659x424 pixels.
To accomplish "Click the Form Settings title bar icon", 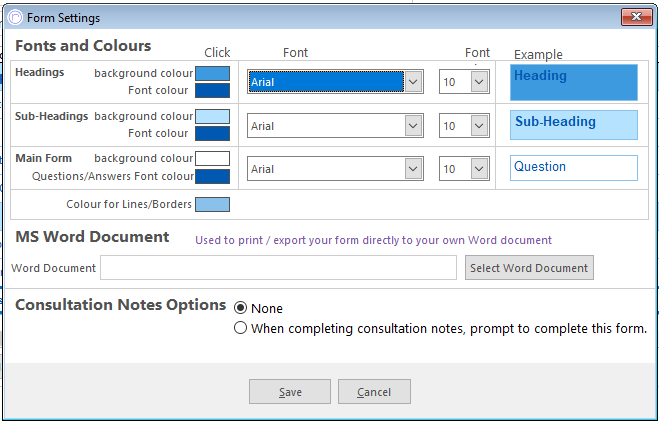I will [x=15, y=18].
